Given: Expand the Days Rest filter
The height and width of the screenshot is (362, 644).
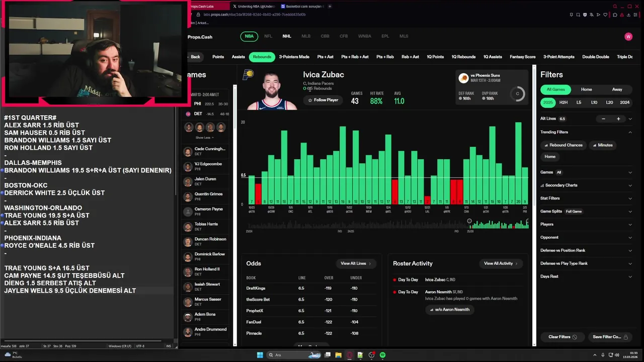Looking at the screenshot, I should (630, 277).
